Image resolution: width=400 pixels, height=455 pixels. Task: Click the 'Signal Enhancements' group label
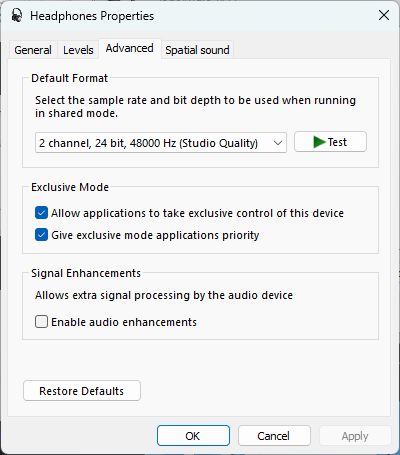pyautogui.click(x=86, y=273)
